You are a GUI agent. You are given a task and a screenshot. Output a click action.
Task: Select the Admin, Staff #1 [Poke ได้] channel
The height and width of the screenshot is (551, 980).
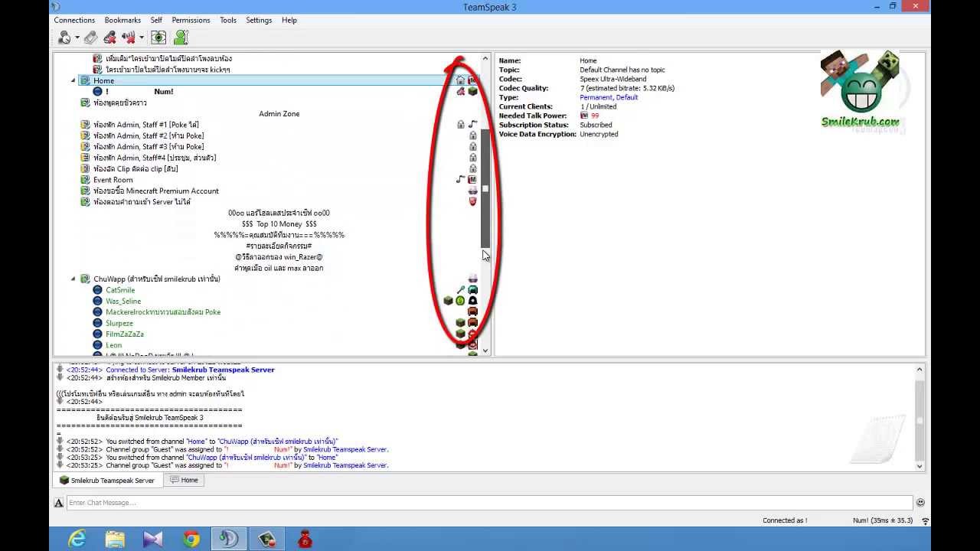tap(146, 125)
